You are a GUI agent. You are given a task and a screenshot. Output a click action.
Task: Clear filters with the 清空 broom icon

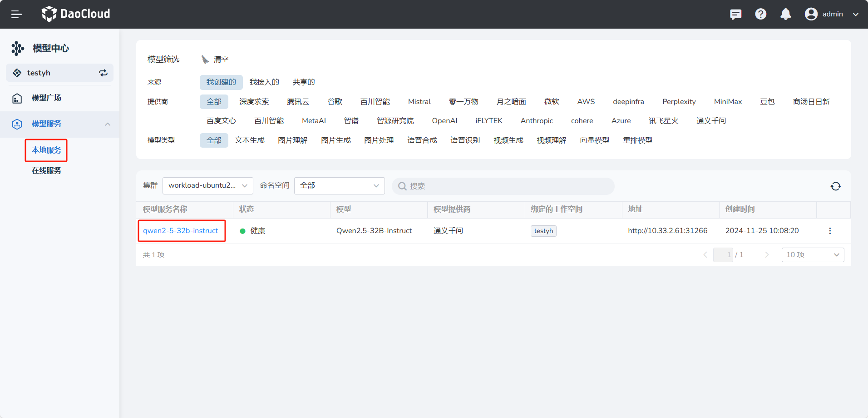click(205, 60)
